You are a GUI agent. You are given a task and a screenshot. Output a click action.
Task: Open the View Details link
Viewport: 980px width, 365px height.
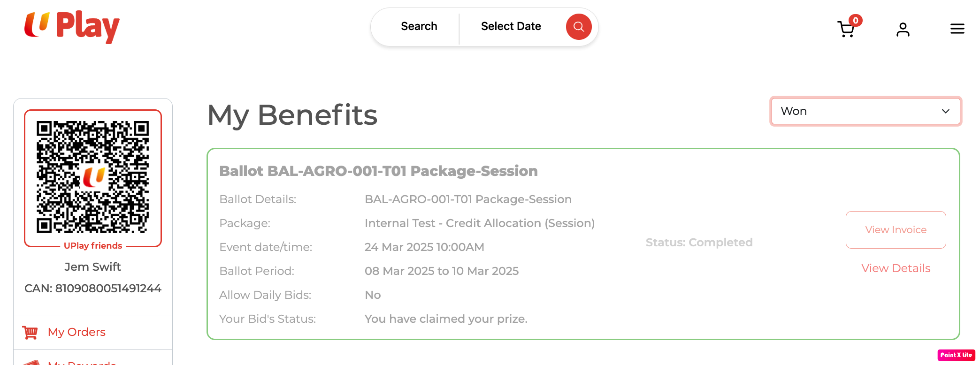[896, 268]
